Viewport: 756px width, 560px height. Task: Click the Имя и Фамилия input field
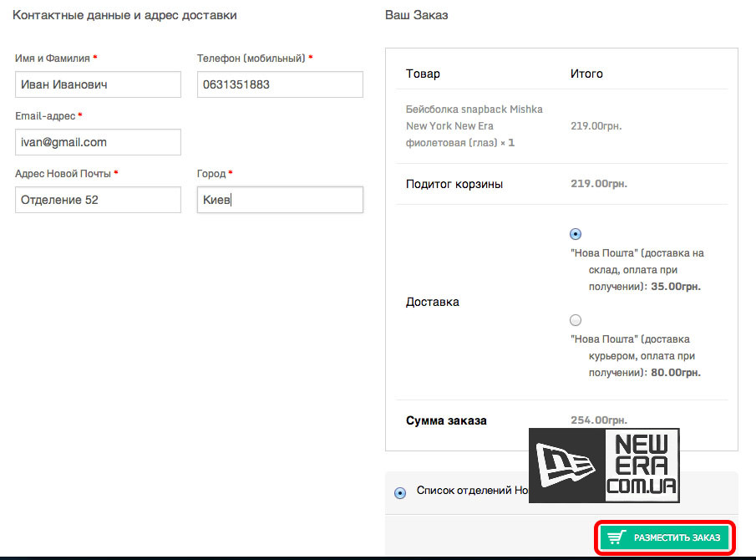pyautogui.click(x=98, y=84)
